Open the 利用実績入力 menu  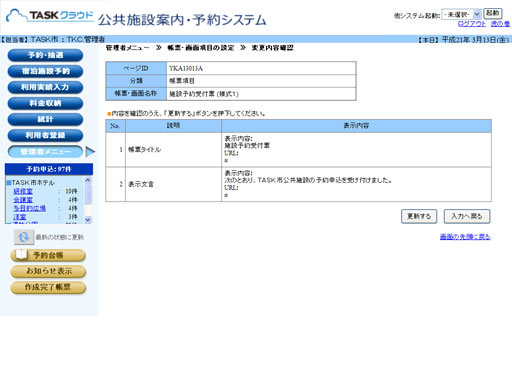[45, 87]
